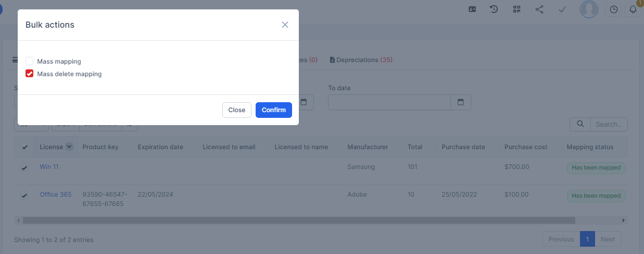644x254 pixels.
Task: Open the history clock-arrow icon
Action: coord(494,9)
